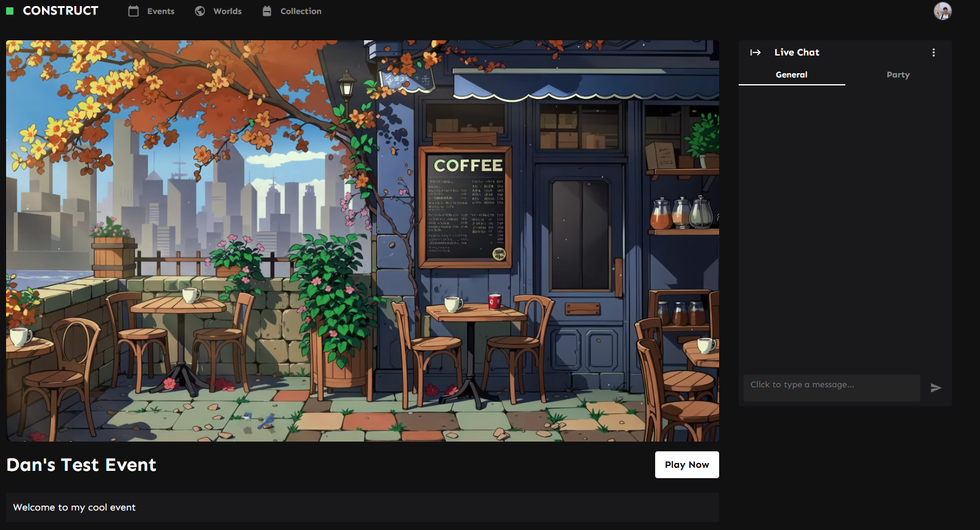980x530 pixels.
Task: Open the Live Chat three-dot options menu
Action: [933, 52]
